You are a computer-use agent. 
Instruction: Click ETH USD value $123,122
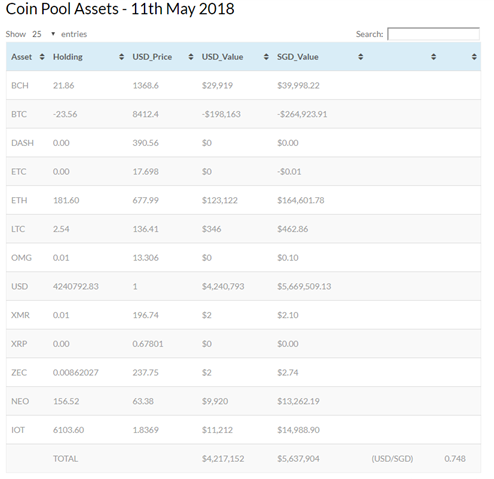220,200
